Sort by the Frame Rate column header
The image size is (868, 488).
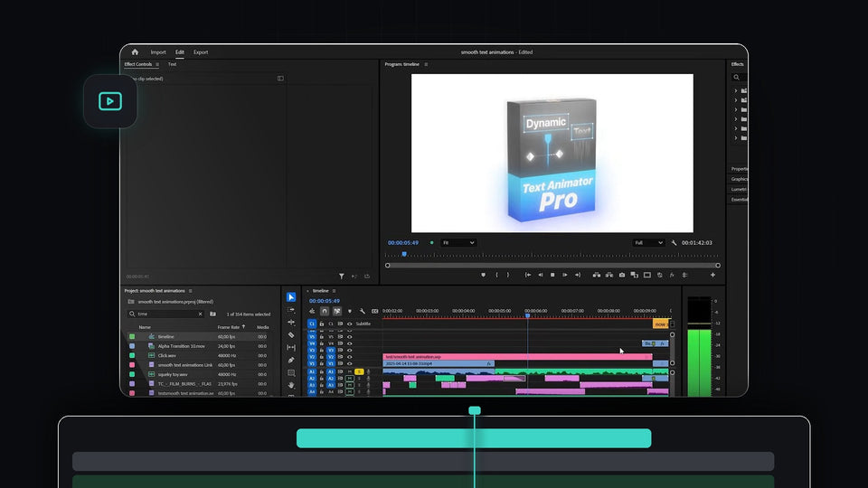[229, 327]
